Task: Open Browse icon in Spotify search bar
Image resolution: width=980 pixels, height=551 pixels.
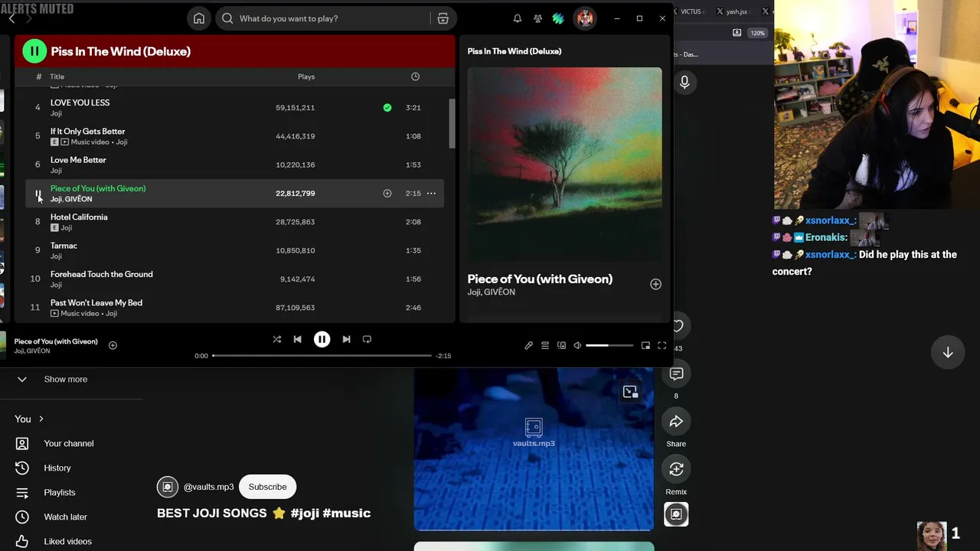Action: click(443, 18)
